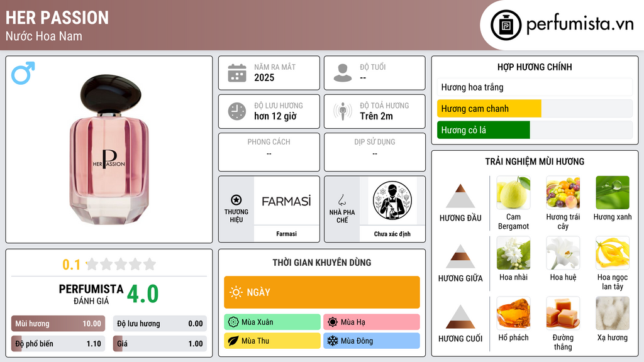Click the orange Ngày bar

point(322,292)
